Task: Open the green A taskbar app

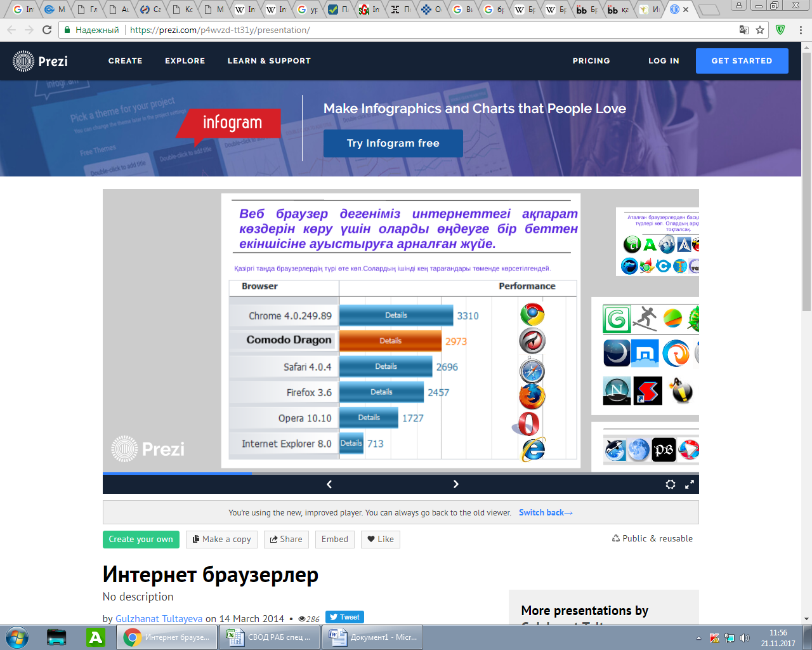Action: [96, 637]
